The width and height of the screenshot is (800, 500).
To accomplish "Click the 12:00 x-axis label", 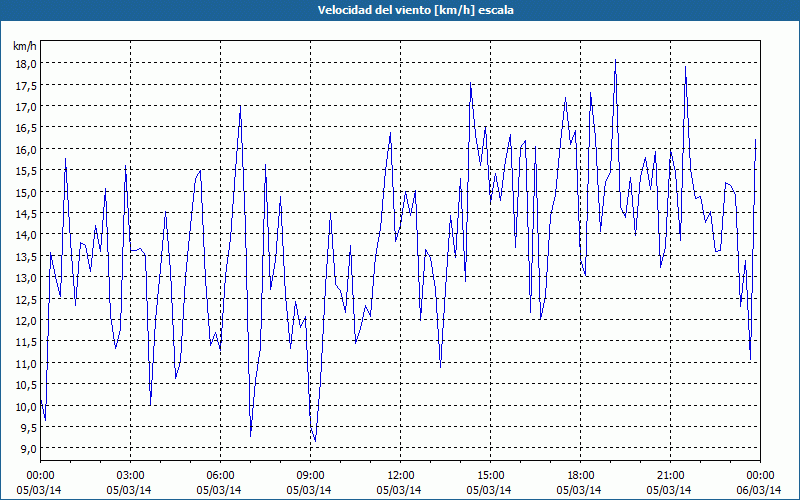I will [x=401, y=476].
